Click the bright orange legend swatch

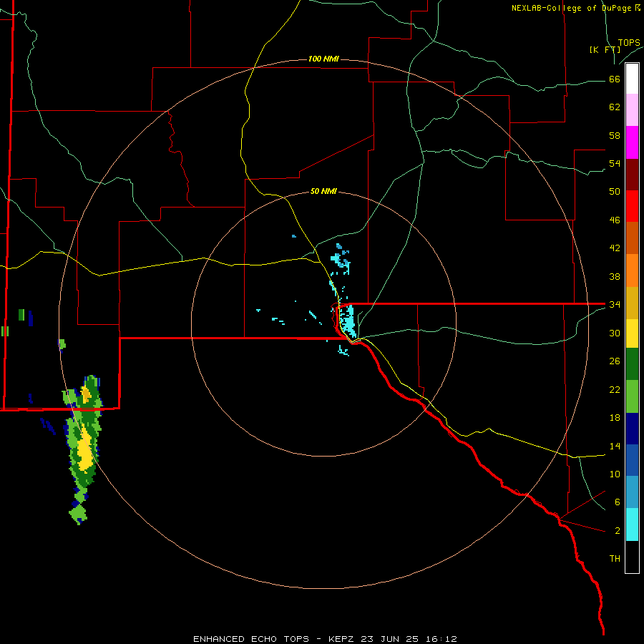(x=632, y=270)
